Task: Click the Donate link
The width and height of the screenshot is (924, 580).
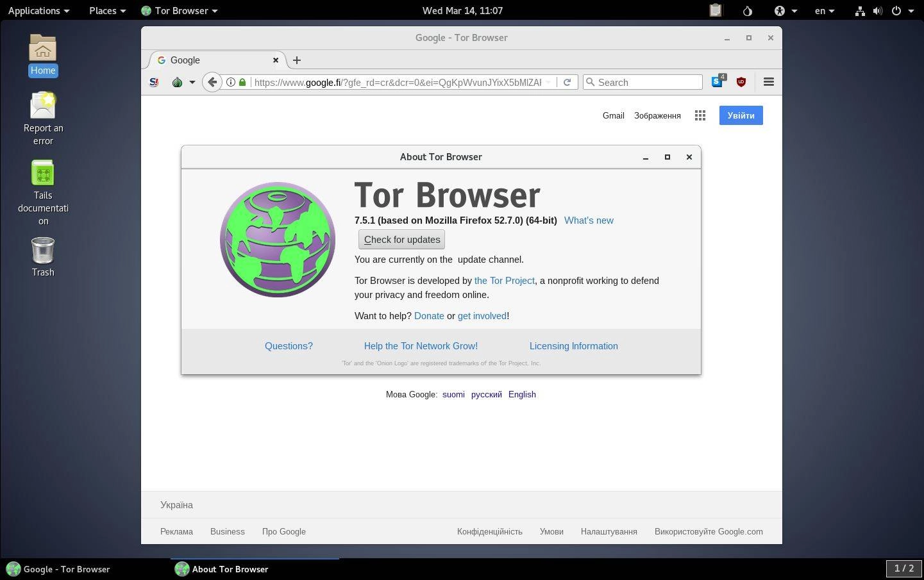Action: pyautogui.click(x=429, y=316)
